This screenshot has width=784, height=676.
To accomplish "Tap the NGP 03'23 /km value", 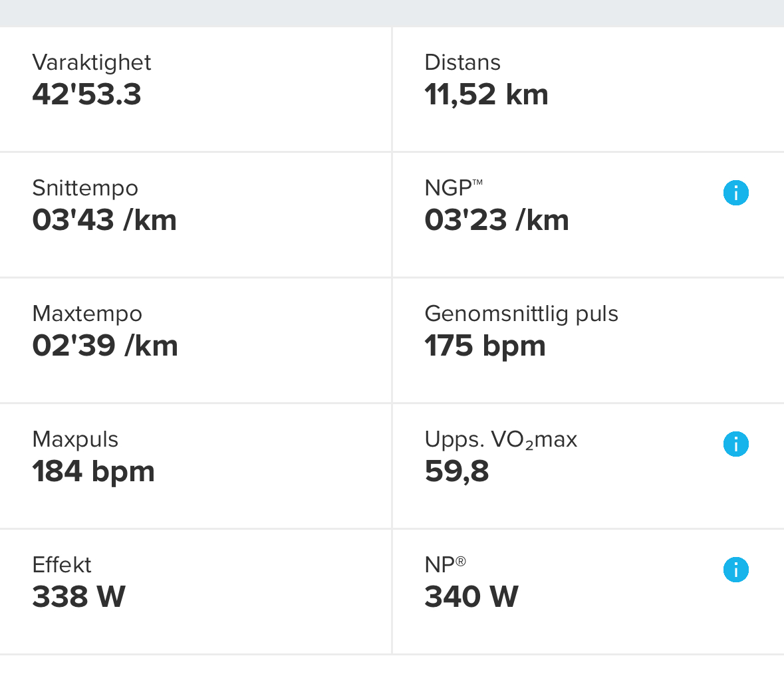I will tap(497, 220).
